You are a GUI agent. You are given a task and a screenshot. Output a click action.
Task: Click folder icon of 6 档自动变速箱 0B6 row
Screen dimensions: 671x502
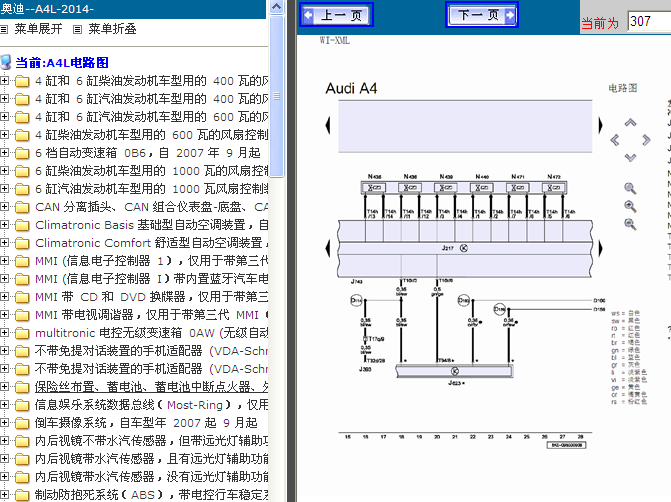coord(22,153)
